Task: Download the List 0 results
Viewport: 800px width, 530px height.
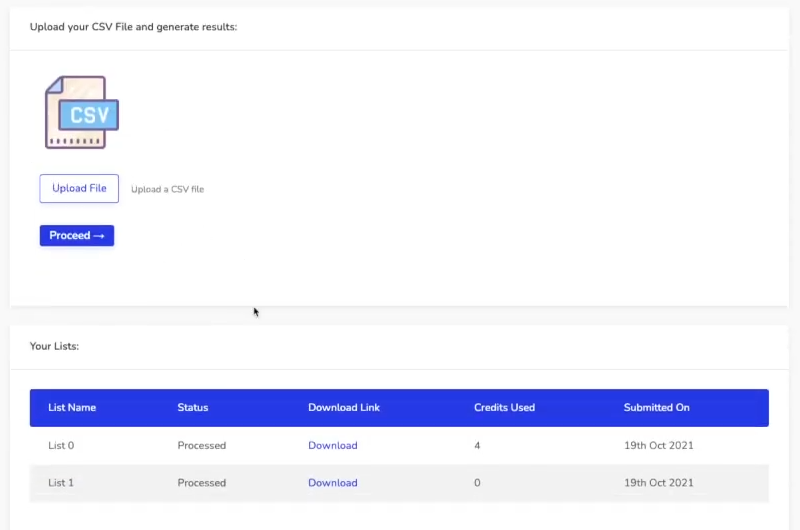Action: tap(333, 445)
